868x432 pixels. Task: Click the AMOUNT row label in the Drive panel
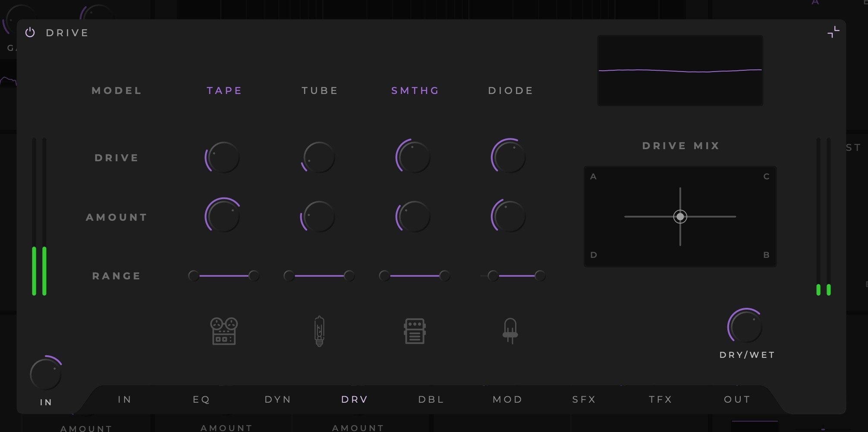tap(116, 217)
